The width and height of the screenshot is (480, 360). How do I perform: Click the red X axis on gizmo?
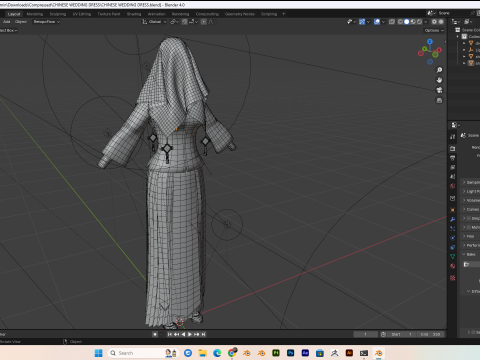[439, 50]
